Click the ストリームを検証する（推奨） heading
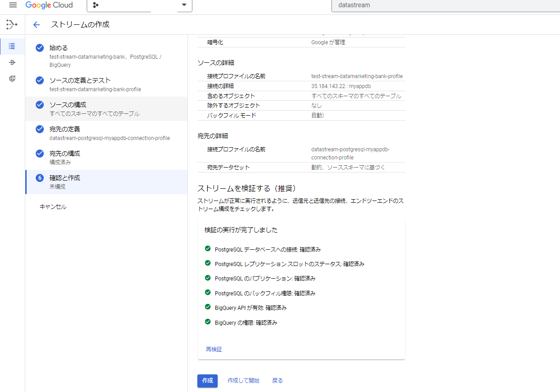 tap(247, 188)
